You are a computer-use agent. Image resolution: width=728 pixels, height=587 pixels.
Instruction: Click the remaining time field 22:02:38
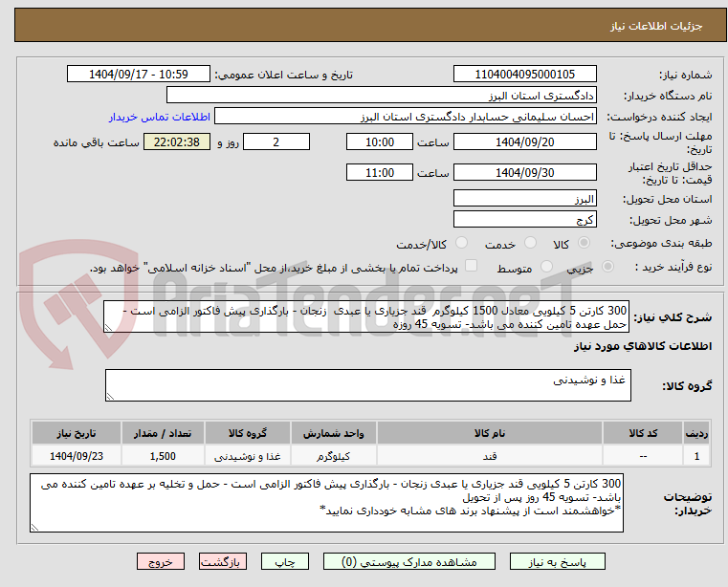(x=177, y=141)
